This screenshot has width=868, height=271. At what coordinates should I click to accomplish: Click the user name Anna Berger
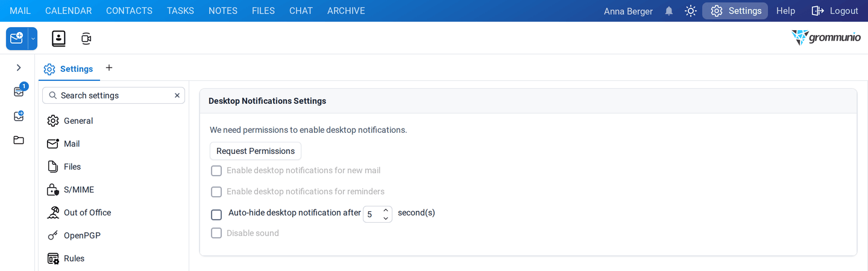628,11
